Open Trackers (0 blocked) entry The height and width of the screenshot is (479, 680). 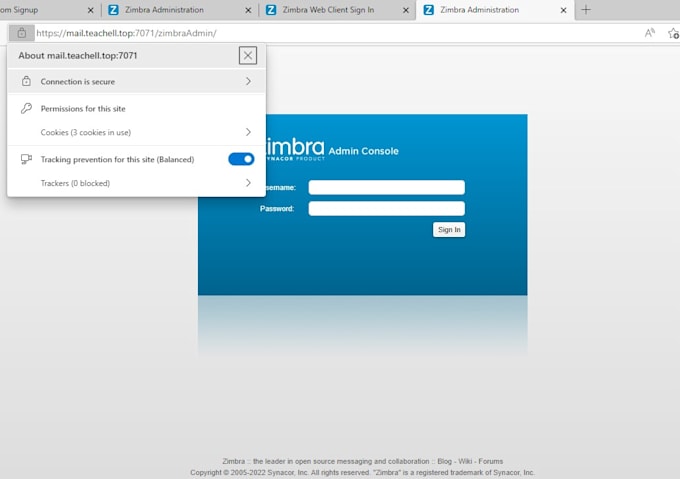[136, 183]
